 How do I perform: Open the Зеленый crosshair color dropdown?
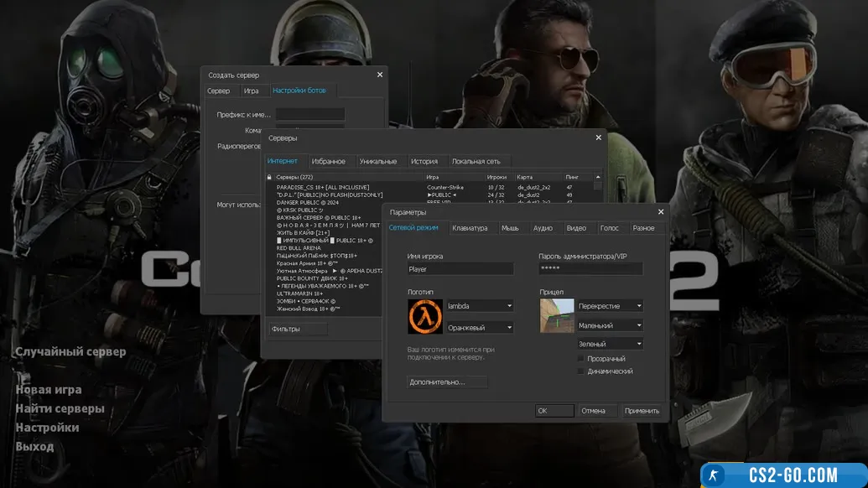coord(610,344)
